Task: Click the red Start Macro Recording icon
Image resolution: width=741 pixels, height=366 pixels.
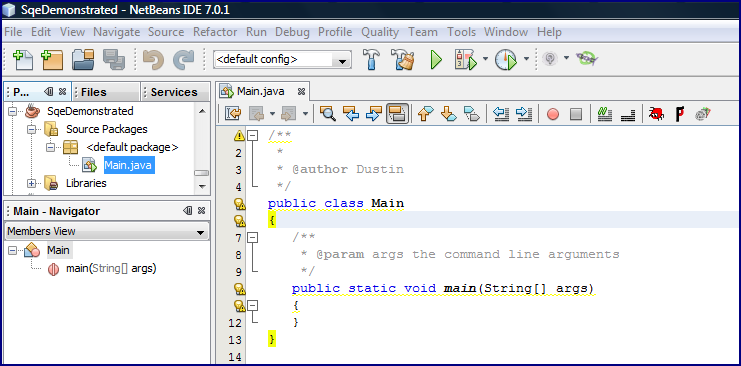Action: coord(553,114)
